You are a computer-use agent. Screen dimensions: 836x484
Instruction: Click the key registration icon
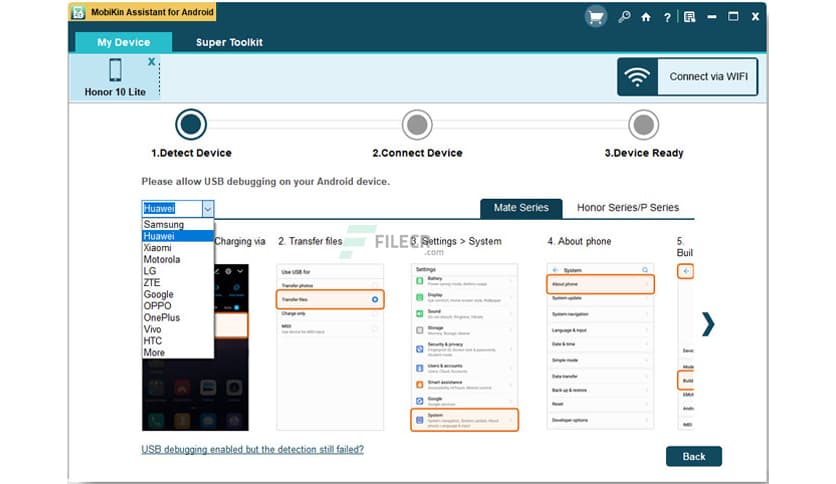[x=624, y=17]
